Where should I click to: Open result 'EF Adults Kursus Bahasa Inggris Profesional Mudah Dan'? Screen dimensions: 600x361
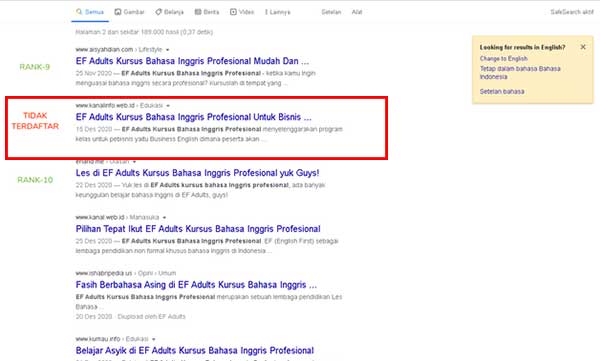192,61
